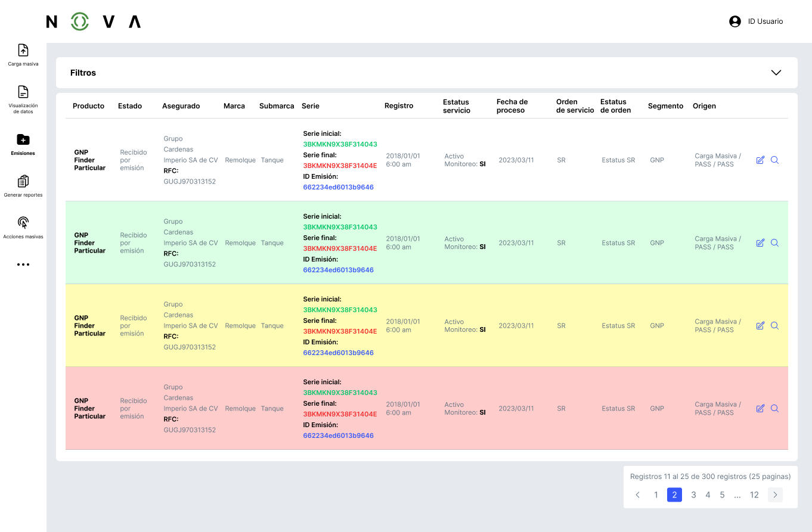
Task: Click the Segmento column header
Action: 665,106
